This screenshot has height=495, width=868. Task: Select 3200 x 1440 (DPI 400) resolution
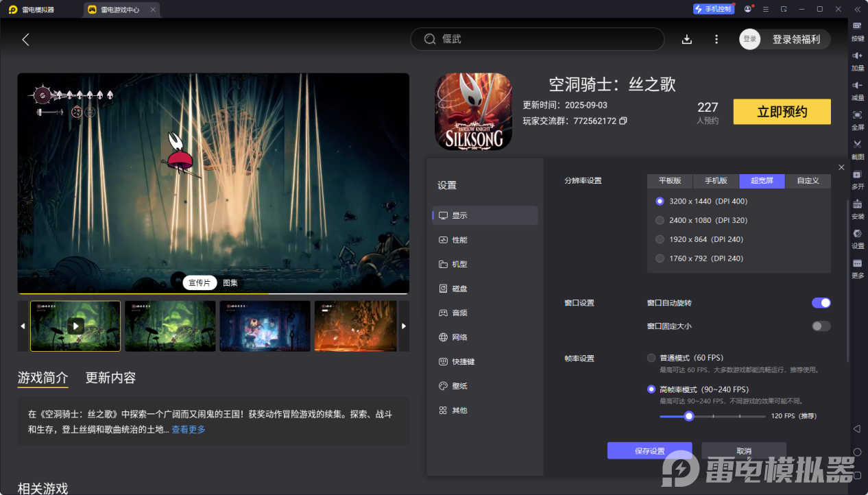pos(660,201)
